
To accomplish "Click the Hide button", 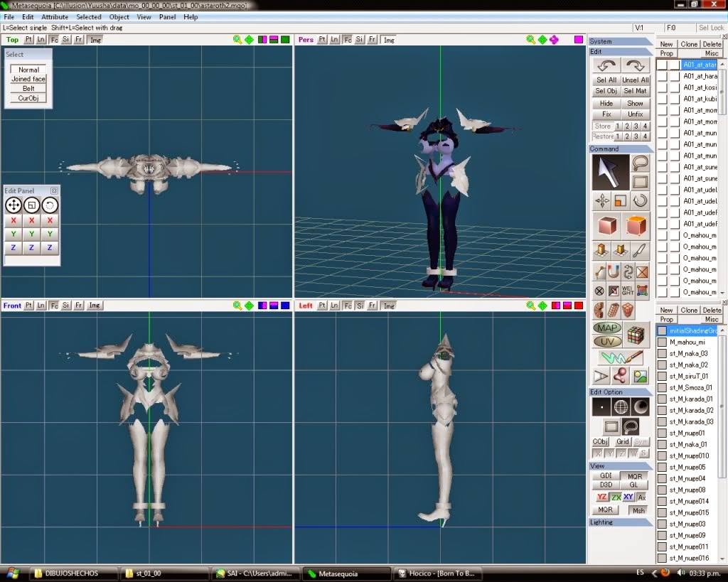I will click(606, 103).
